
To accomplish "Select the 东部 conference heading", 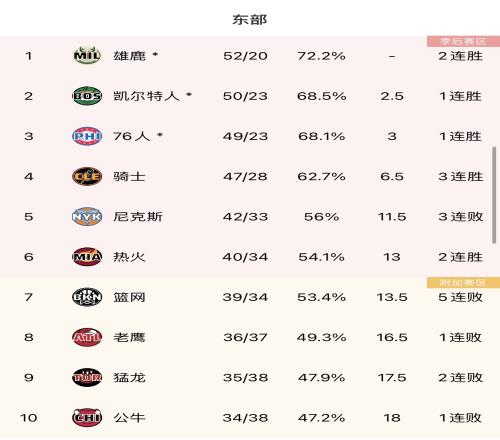I will (x=250, y=20).
